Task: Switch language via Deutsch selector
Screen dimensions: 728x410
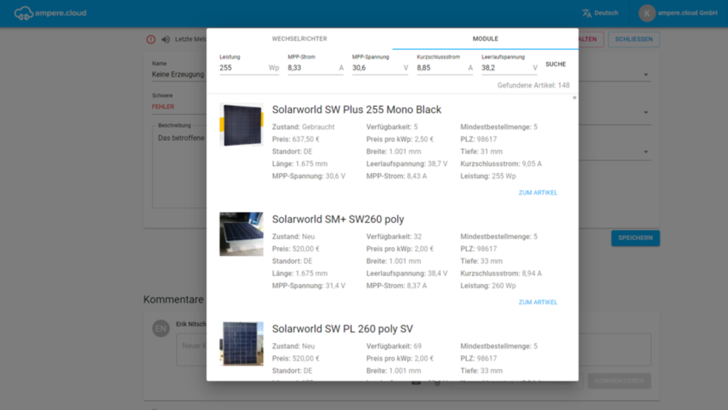Action: click(600, 13)
